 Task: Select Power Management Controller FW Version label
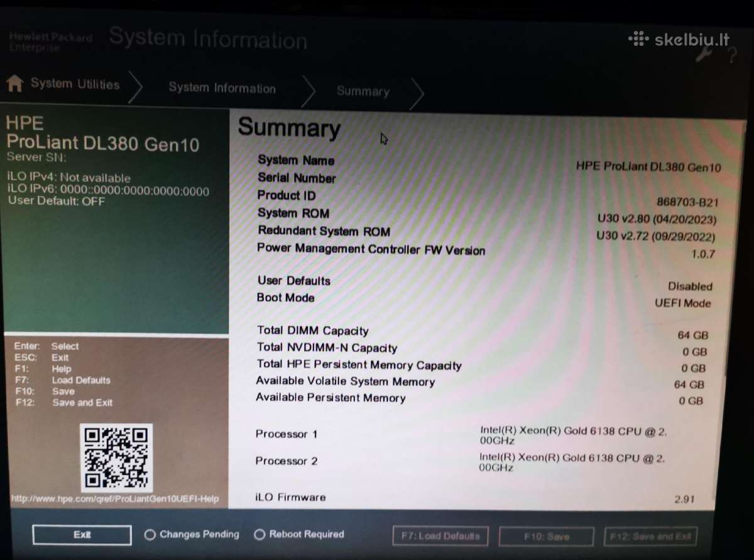click(371, 249)
